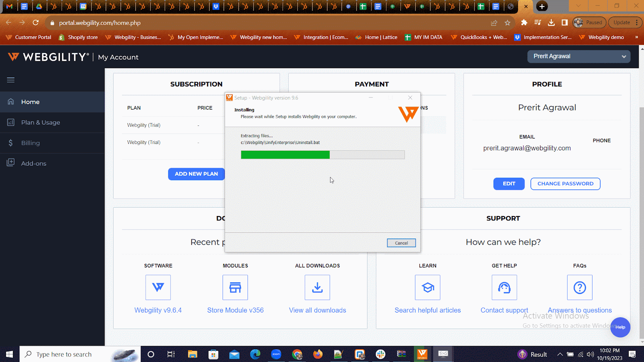The image size is (644, 362).
Task: Open Billing from the sidebar
Action: click(30, 143)
